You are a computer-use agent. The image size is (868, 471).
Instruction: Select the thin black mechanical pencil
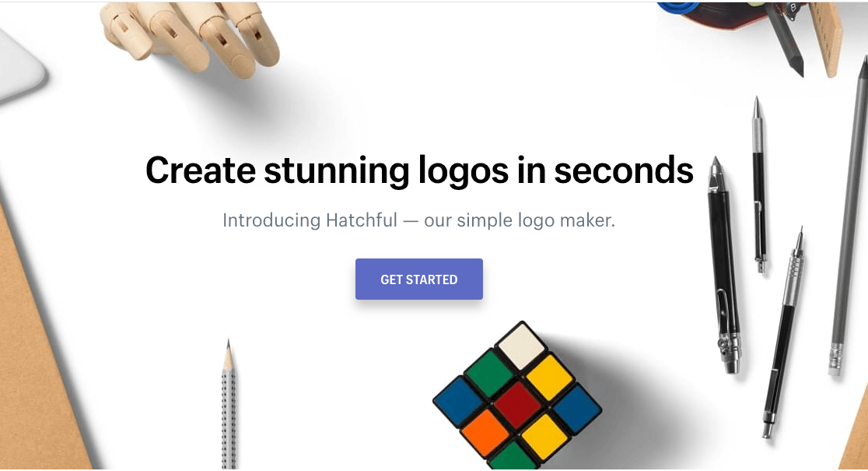click(x=759, y=185)
